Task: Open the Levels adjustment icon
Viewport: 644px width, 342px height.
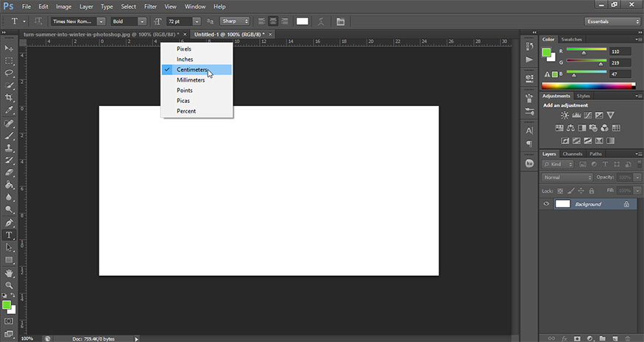Action: [576, 115]
